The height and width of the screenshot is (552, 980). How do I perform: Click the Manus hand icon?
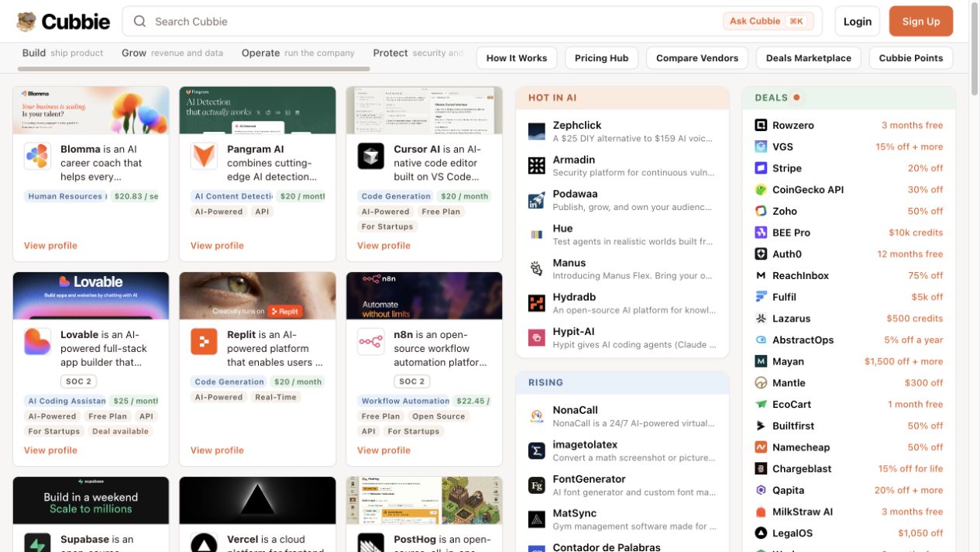(x=537, y=268)
